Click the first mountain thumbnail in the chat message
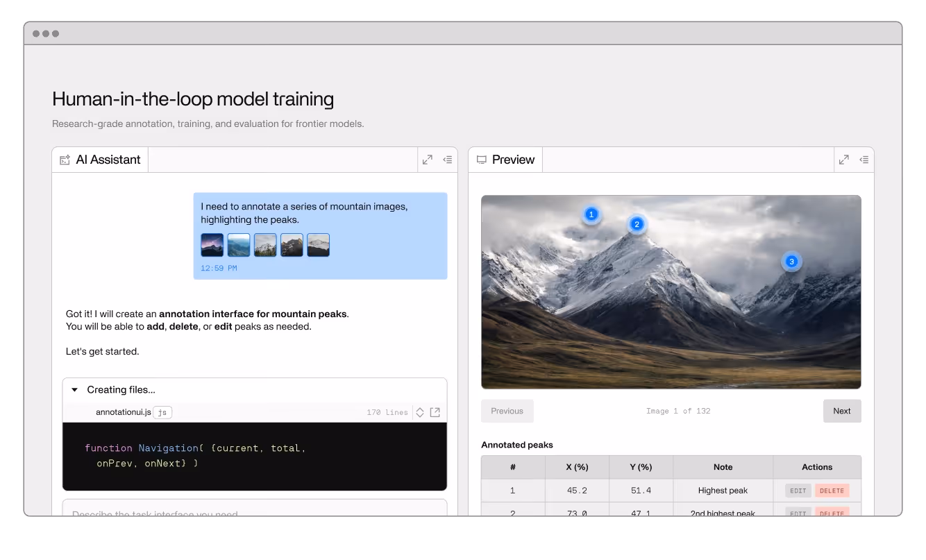The image size is (926, 560). pyautogui.click(x=212, y=244)
